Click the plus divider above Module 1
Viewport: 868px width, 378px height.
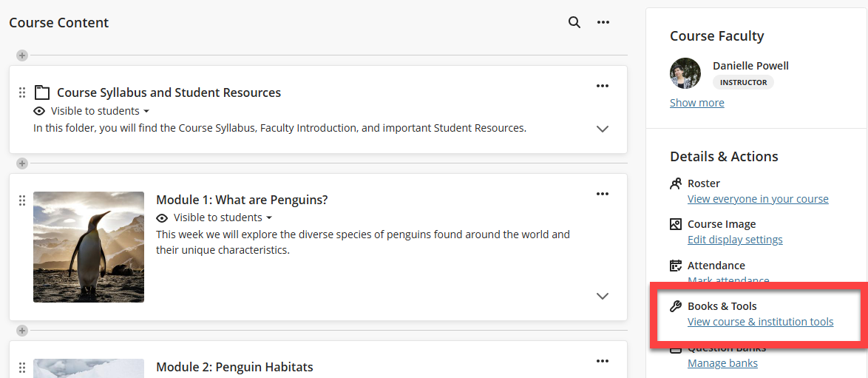(x=22, y=163)
